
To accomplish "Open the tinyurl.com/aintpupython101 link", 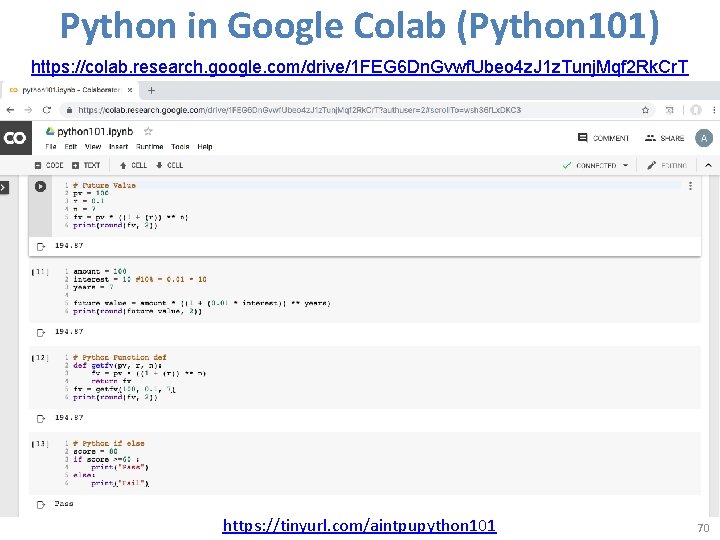I will (359, 525).
